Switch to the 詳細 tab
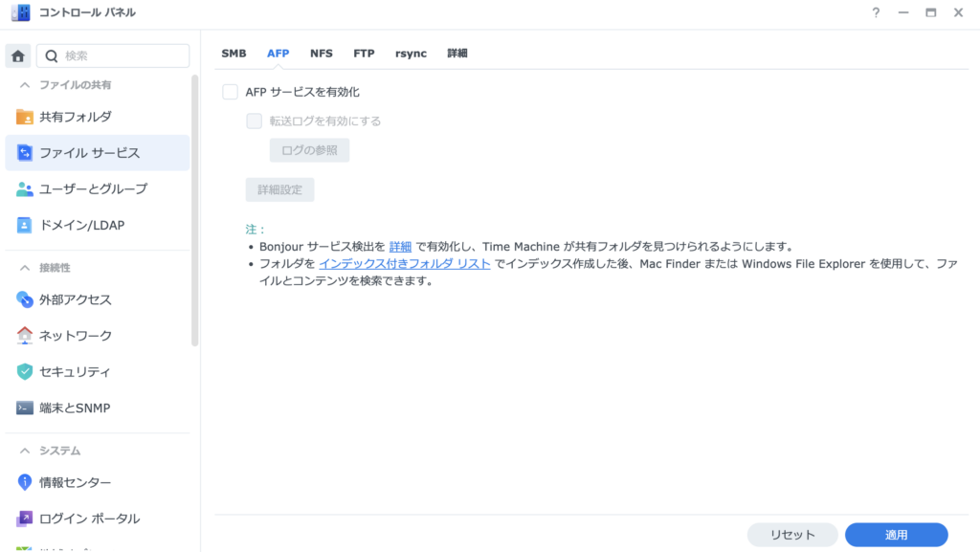 tap(457, 54)
